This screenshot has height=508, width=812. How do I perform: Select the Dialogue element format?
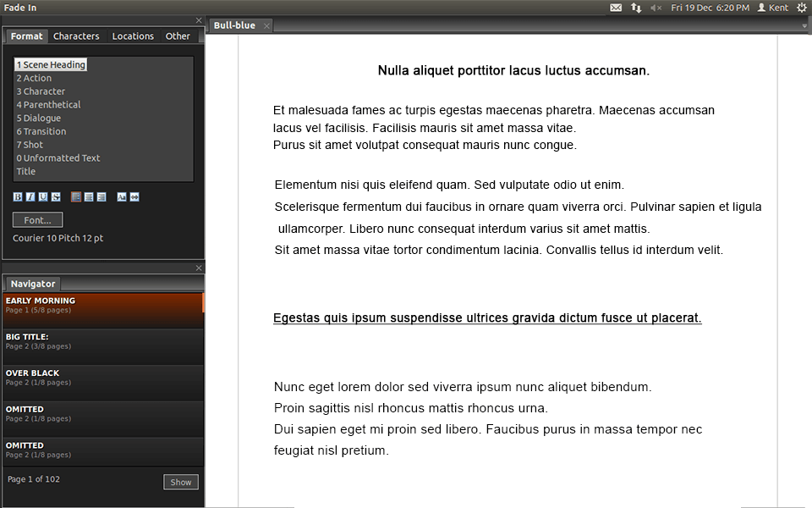click(37, 118)
